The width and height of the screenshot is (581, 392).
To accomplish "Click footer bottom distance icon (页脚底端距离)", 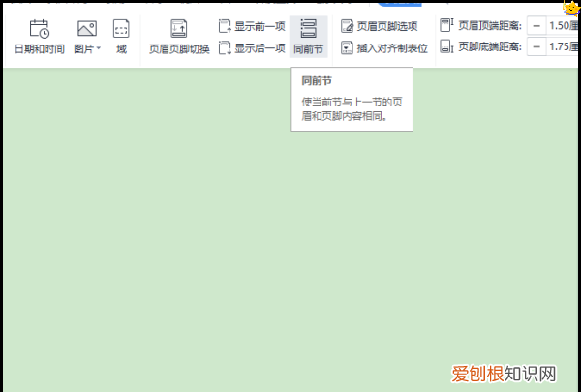I will pos(446,46).
